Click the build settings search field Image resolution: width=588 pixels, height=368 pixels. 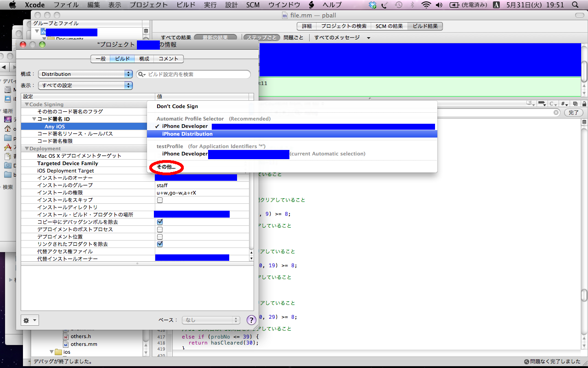[193, 74]
